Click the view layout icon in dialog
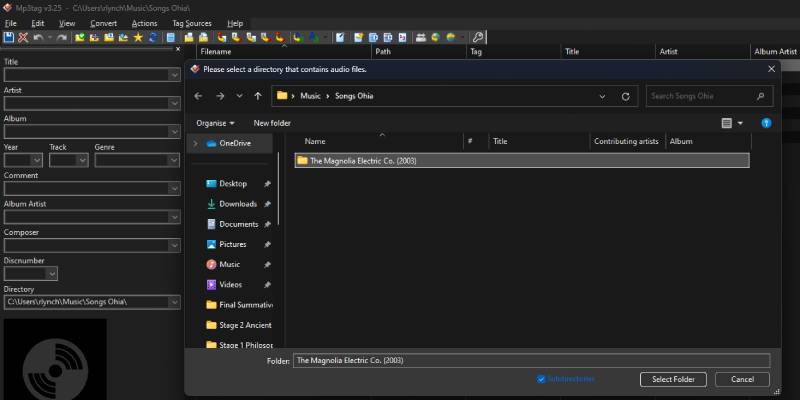The width and height of the screenshot is (800, 400). pyautogui.click(x=727, y=123)
